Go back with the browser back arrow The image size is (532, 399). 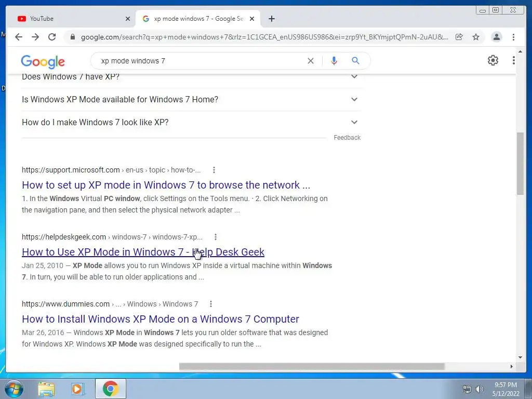(19, 37)
